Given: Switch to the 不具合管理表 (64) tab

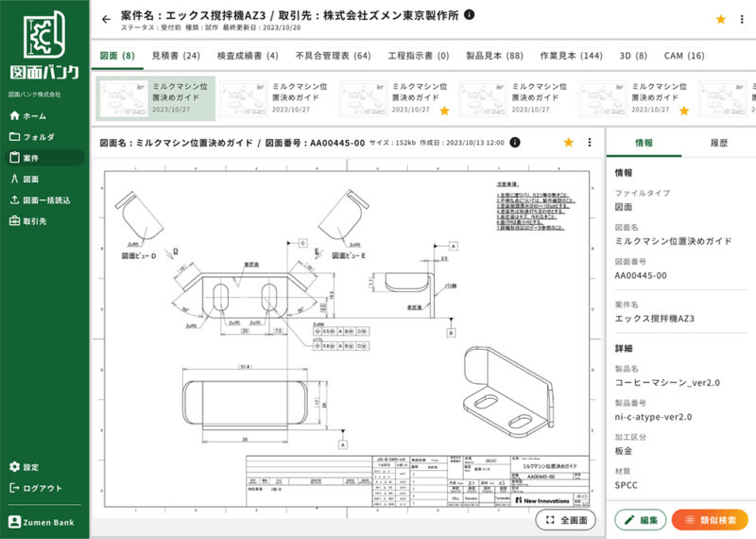Looking at the screenshot, I should [x=334, y=56].
